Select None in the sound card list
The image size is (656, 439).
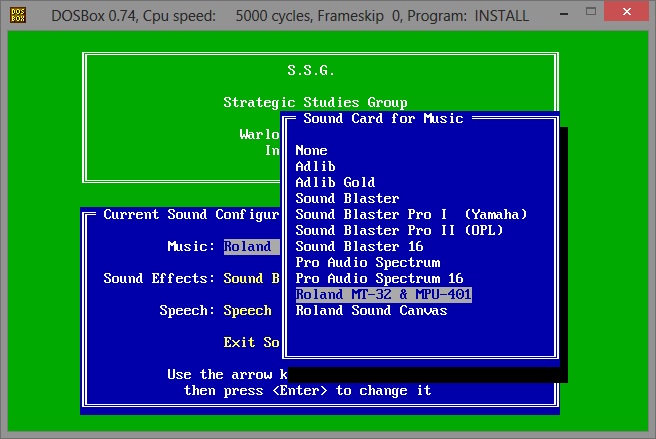(x=311, y=150)
